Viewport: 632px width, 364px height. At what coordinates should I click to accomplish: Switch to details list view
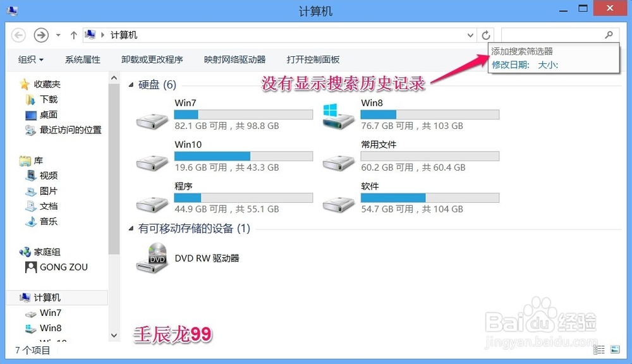click(599, 349)
